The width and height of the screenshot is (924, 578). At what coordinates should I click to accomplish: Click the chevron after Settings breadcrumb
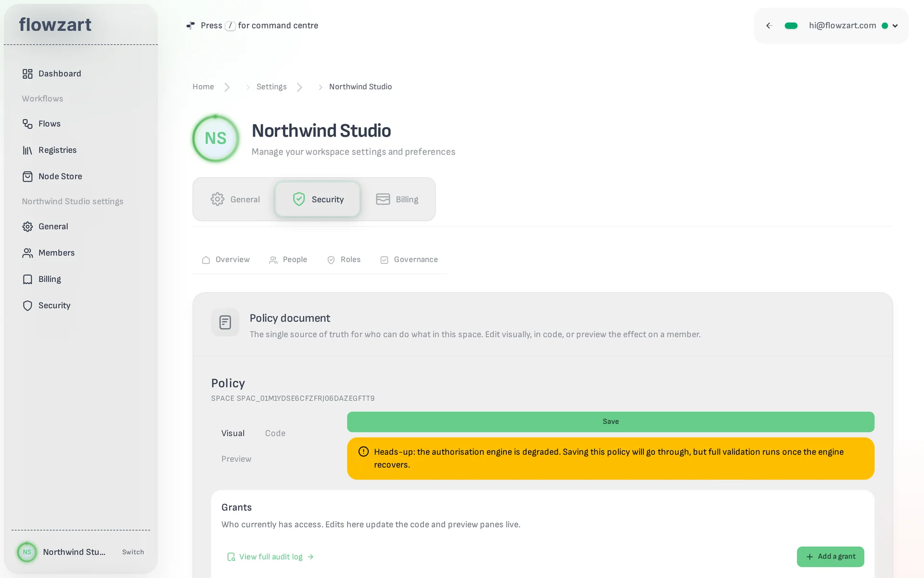click(x=300, y=87)
